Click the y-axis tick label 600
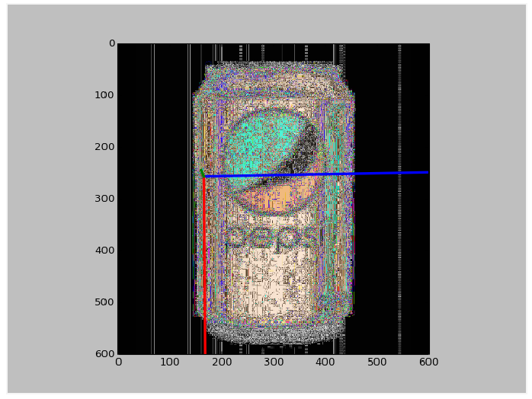Screen dimensions: 532x399 (104, 354)
